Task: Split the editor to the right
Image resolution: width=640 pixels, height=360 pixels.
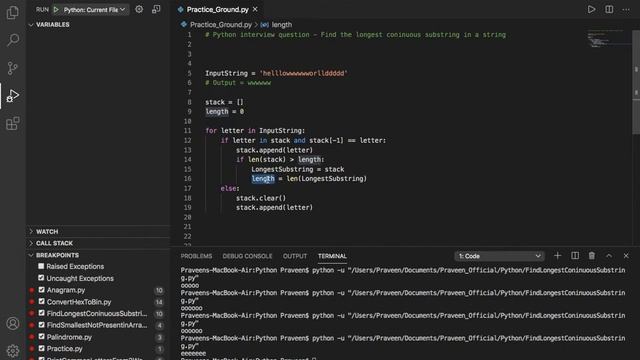Action: click(609, 9)
